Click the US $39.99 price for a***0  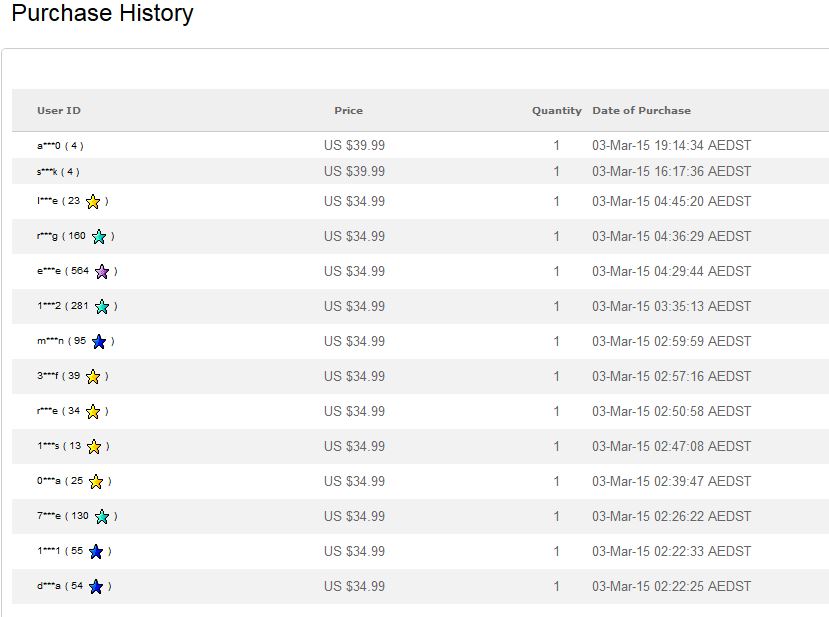point(354,145)
